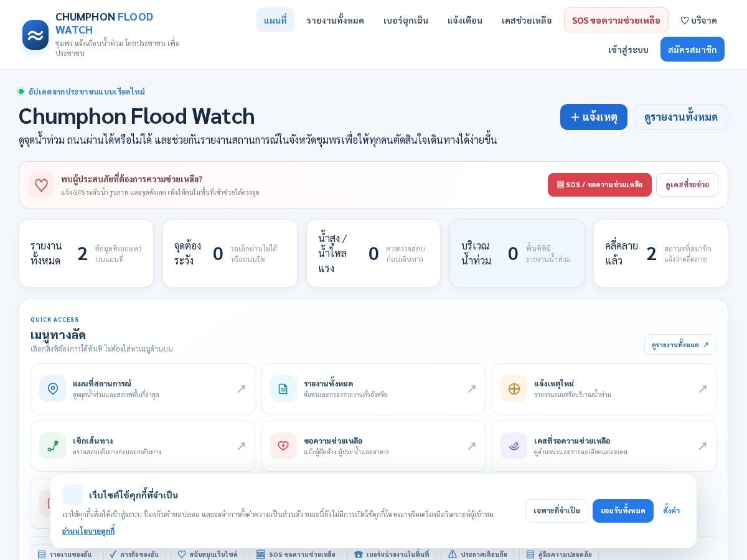Open the บริเวณน้ำท่วม stat card

(517, 253)
